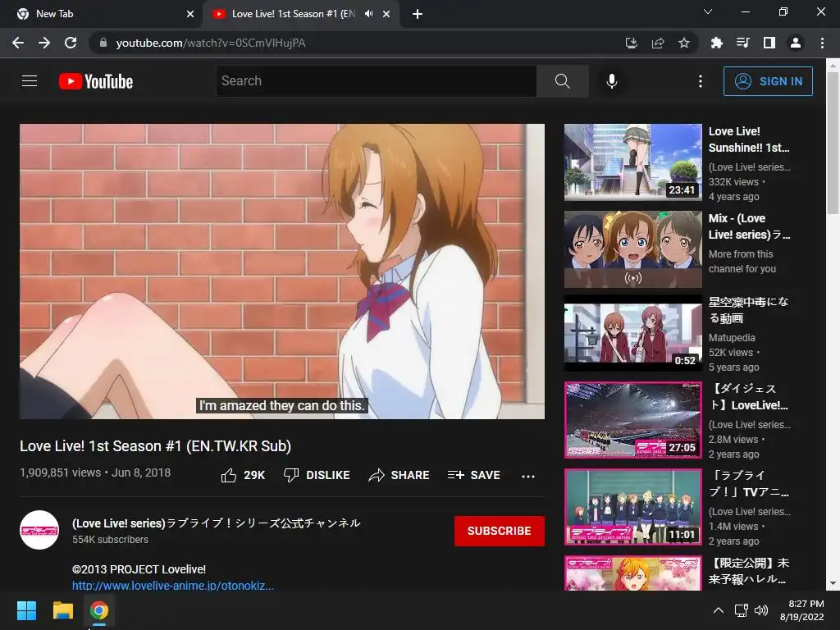This screenshot has width=840, height=630.
Task: Click the SIGN IN button
Action: (768, 81)
